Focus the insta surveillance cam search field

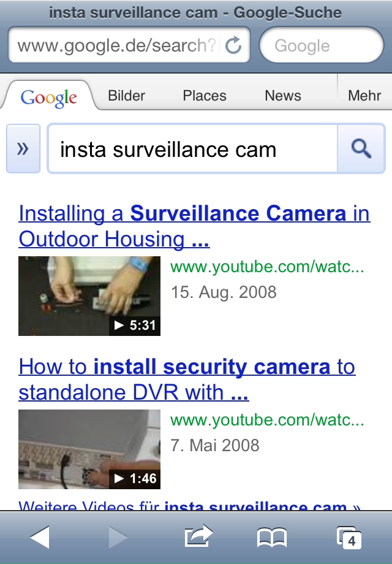[x=193, y=149]
